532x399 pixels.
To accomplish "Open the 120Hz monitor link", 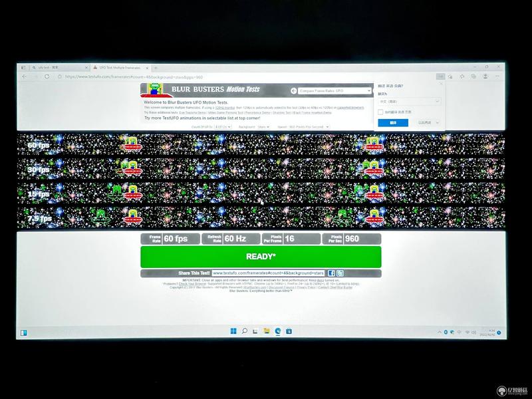I will [225, 108].
